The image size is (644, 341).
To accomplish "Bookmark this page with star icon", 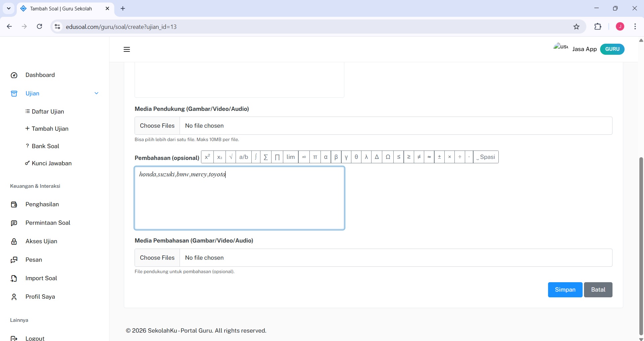I will pos(576,27).
